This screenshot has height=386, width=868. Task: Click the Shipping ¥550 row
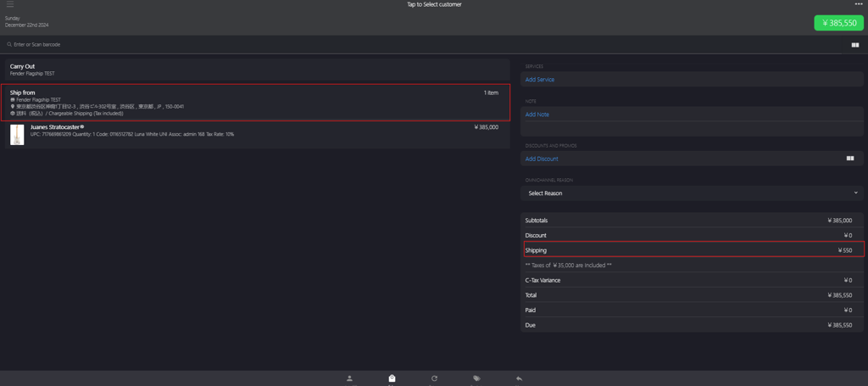pyautogui.click(x=693, y=249)
